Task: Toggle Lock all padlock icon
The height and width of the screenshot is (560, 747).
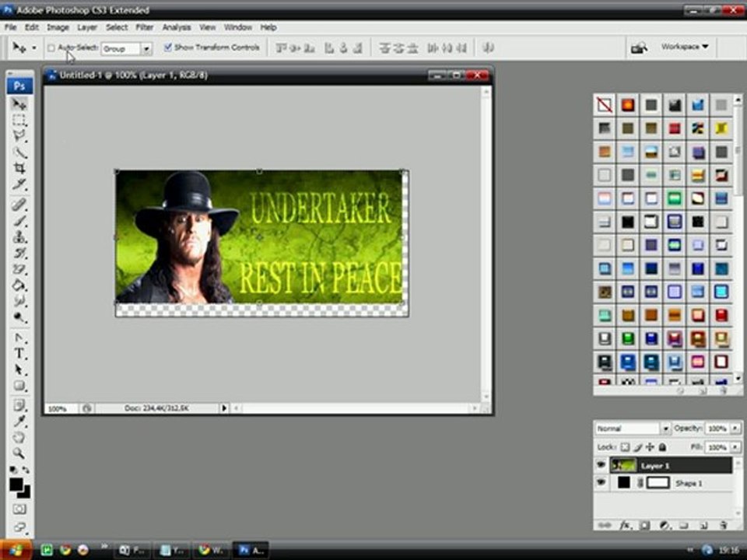Action: [662, 447]
